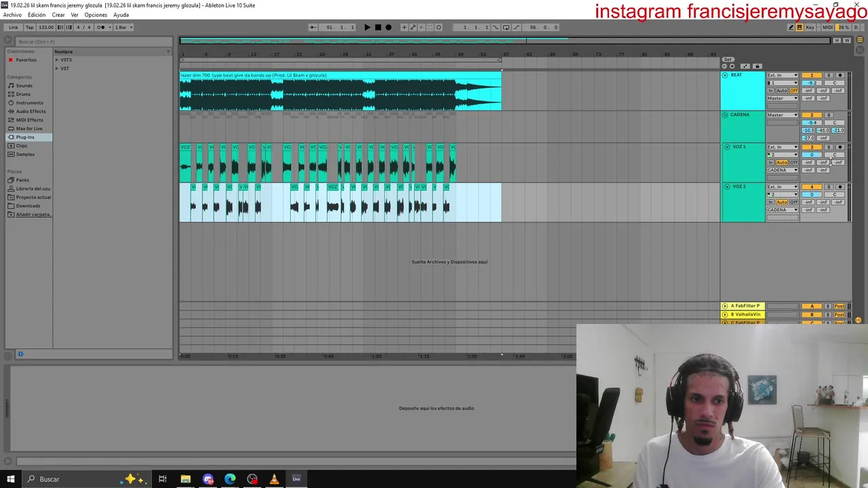Go to next locator arrow
The image size is (868, 488).
pos(732,66)
